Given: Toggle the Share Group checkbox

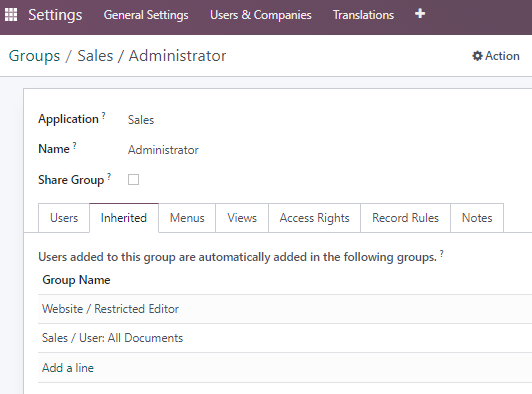Looking at the screenshot, I should point(133,180).
